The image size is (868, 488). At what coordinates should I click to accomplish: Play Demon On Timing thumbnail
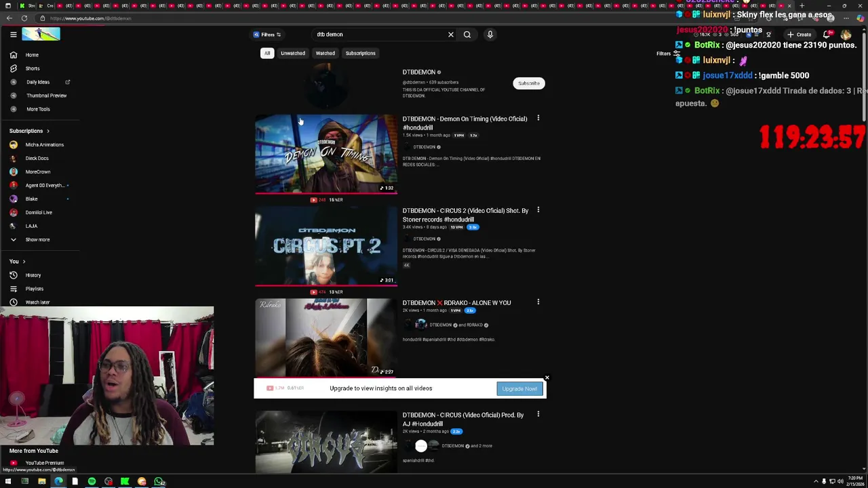click(326, 154)
